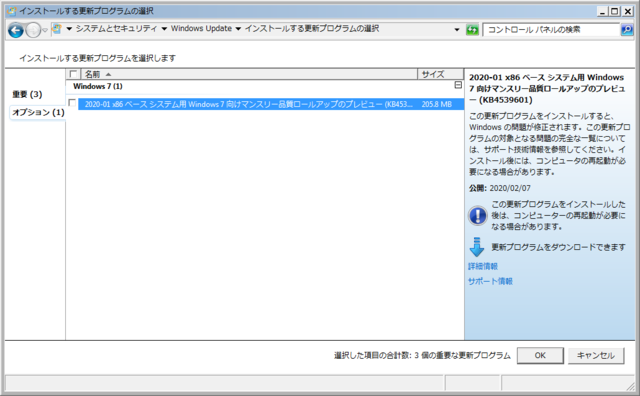Click the 公開: 2020/02/07 date text
Viewport: 640px width, 396px height.
click(x=500, y=188)
